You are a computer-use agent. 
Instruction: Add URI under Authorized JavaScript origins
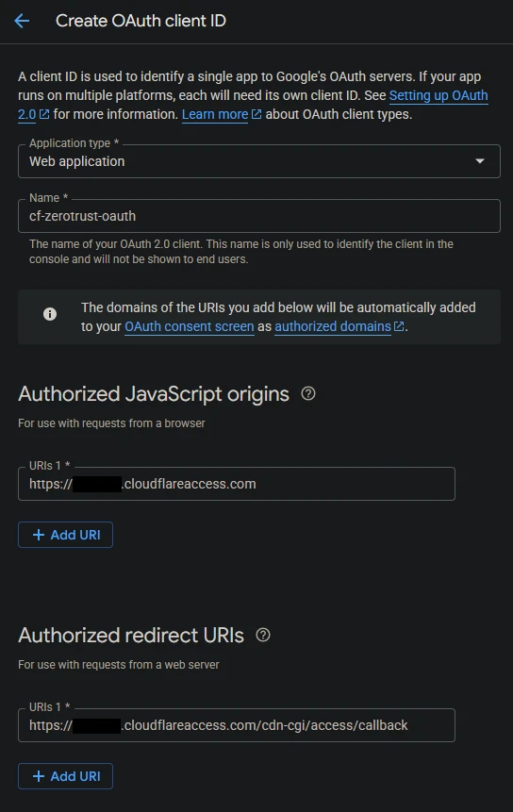click(x=65, y=535)
